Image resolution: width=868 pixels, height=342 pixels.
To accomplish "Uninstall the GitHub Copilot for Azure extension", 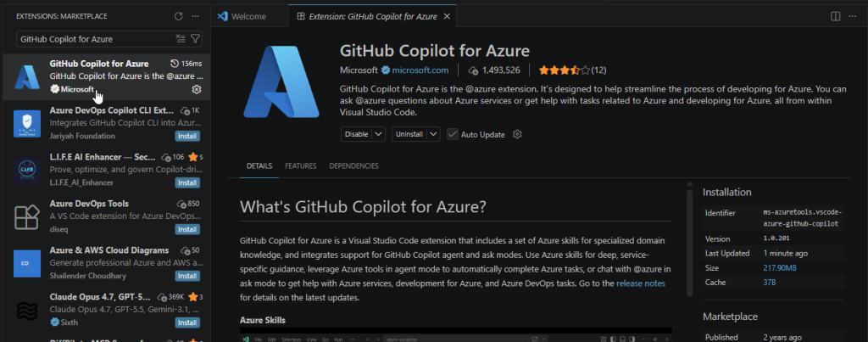I will coord(409,134).
